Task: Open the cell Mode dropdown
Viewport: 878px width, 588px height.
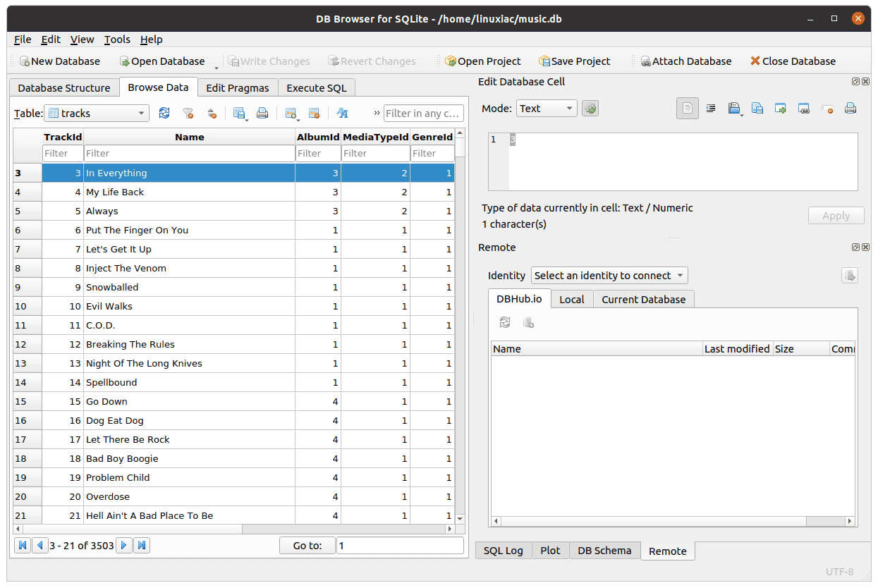Action: pyautogui.click(x=547, y=108)
